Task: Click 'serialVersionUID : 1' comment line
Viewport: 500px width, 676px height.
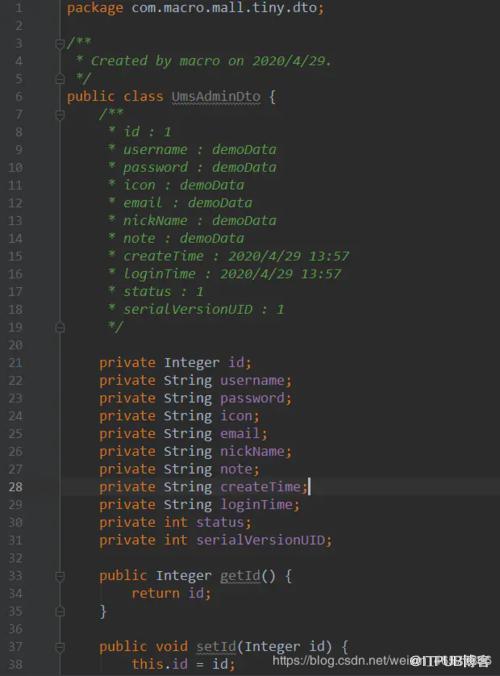Action: [203, 309]
